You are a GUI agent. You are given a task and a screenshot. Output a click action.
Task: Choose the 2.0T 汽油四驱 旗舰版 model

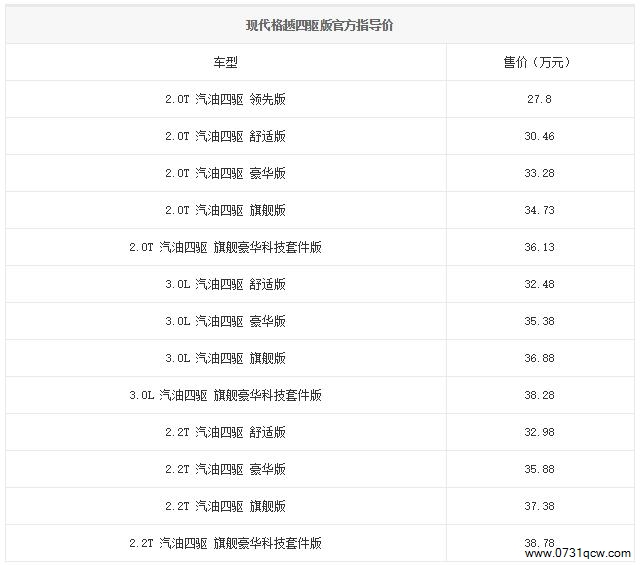[x=225, y=210]
